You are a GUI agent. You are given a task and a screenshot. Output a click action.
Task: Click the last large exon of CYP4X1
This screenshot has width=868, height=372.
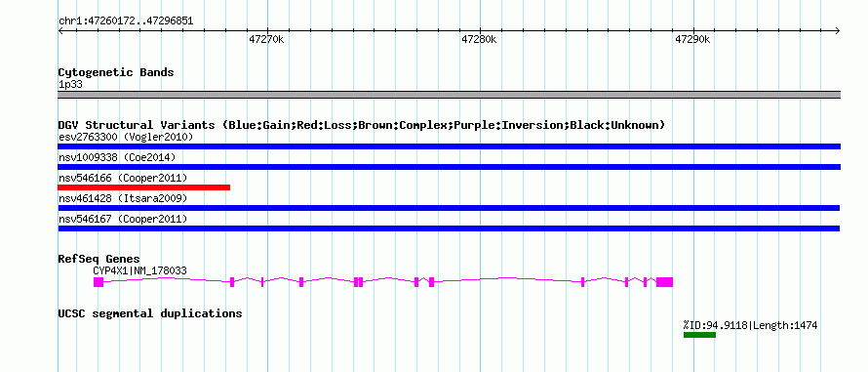click(665, 281)
